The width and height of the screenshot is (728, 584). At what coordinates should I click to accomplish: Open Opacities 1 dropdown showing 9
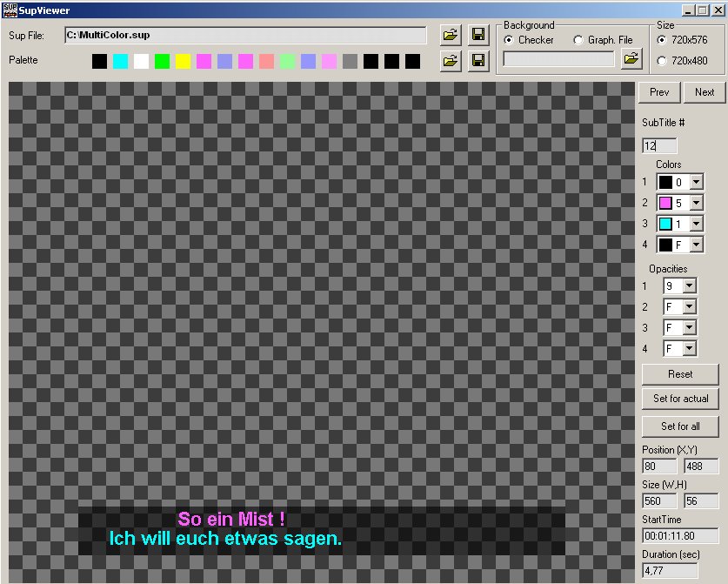pyautogui.click(x=690, y=285)
